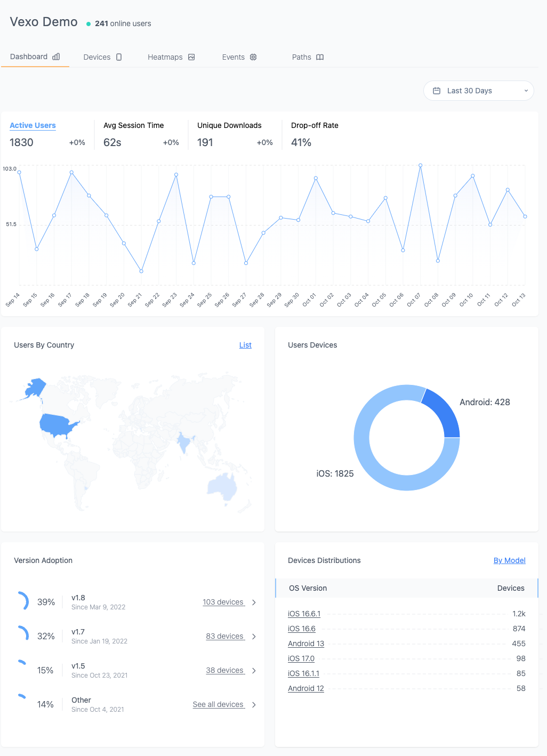
Task: Expand the chevron beside See all devices
Action: pos(254,704)
